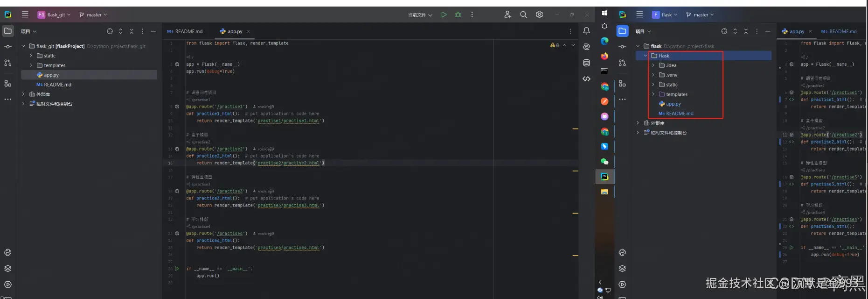The width and height of the screenshot is (868, 299).
Task: Open master branch dropdown in right flask window
Action: point(700,14)
